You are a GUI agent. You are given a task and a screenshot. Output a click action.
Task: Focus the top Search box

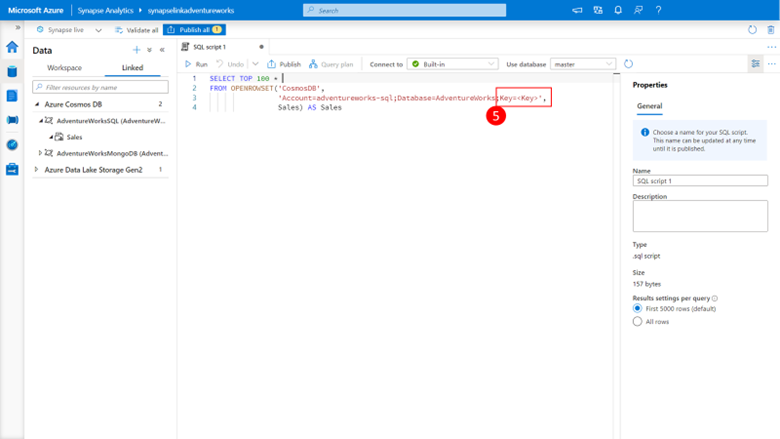click(x=404, y=10)
